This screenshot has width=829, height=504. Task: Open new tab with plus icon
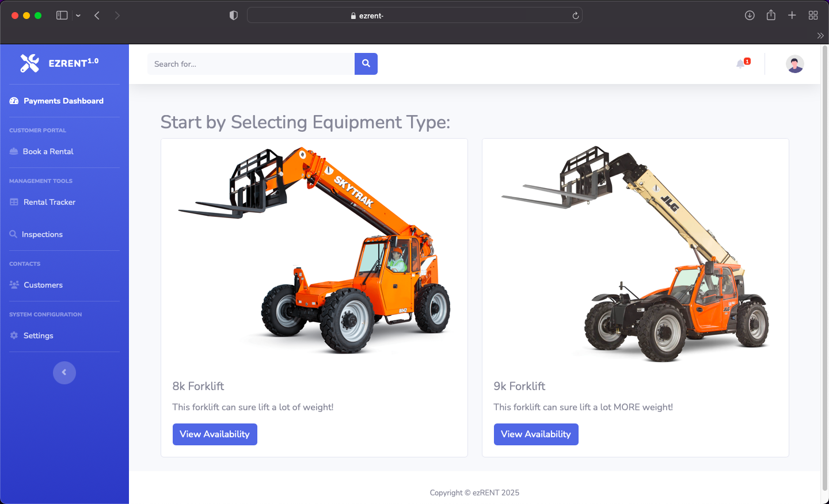click(792, 16)
